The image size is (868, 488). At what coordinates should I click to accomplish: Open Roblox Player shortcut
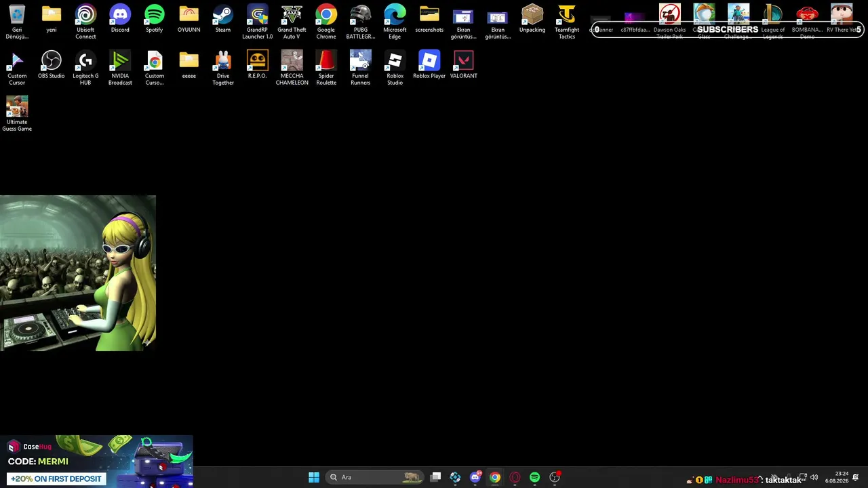tap(429, 65)
